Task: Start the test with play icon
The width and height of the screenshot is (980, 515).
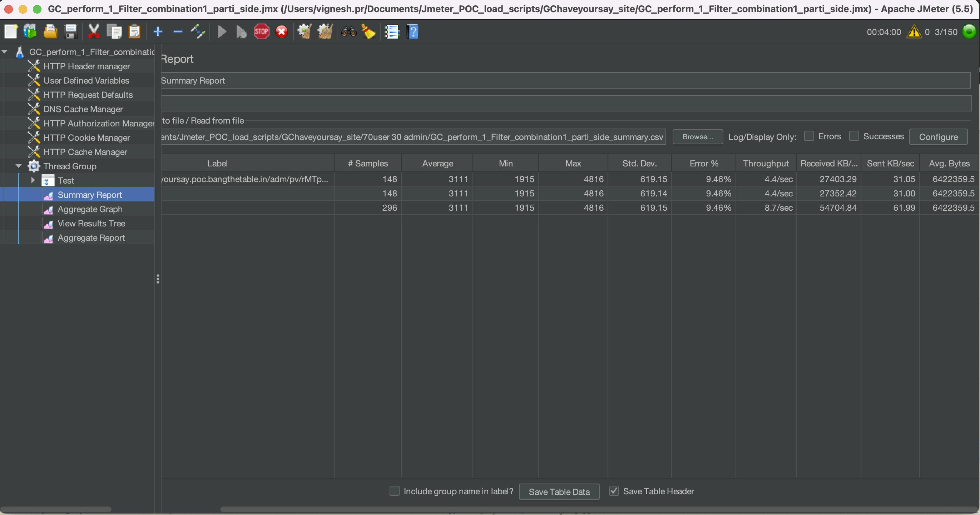Action: [222, 31]
